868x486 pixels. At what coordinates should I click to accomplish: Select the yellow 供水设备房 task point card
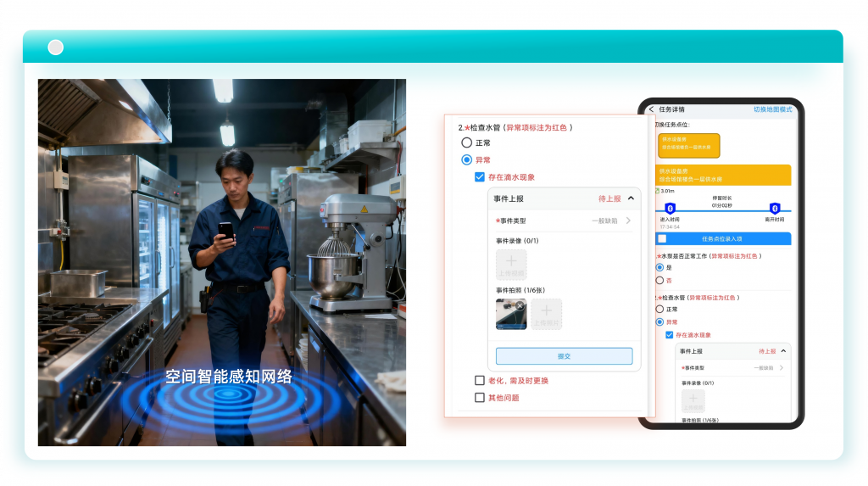coord(688,145)
